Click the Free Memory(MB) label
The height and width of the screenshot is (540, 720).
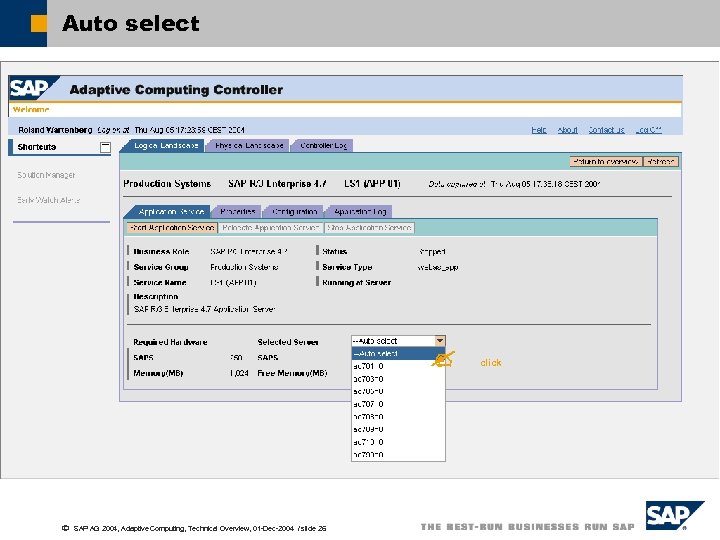click(x=292, y=373)
